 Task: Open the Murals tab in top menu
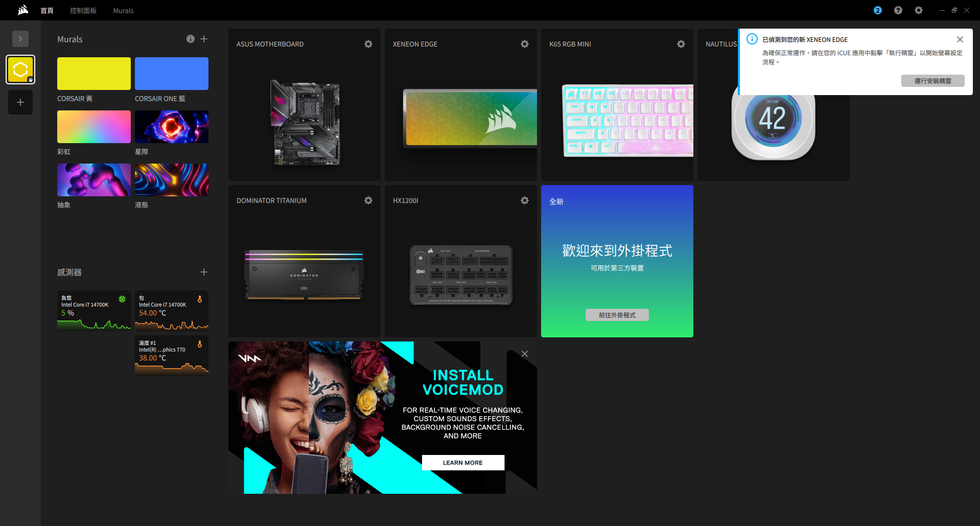coord(123,11)
